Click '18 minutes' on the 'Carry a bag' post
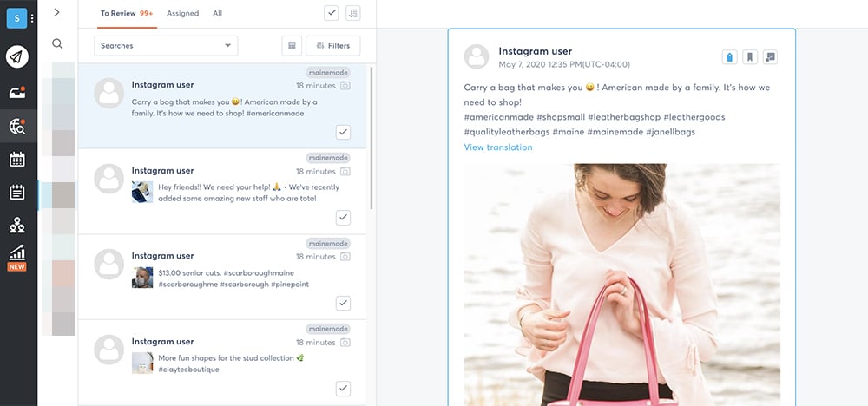 tap(316, 86)
